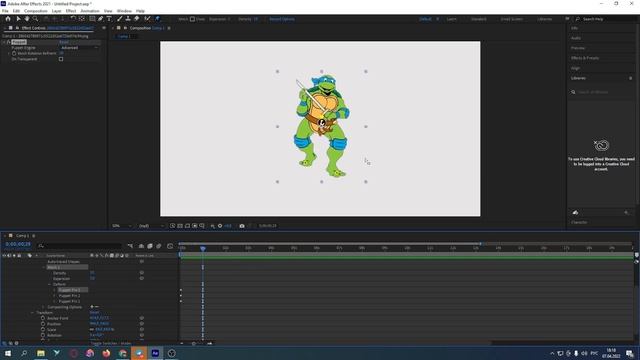Toggle the Anchor Point stopwatch
The height and width of the screenshot is (360, 640).
click(43, 318)
